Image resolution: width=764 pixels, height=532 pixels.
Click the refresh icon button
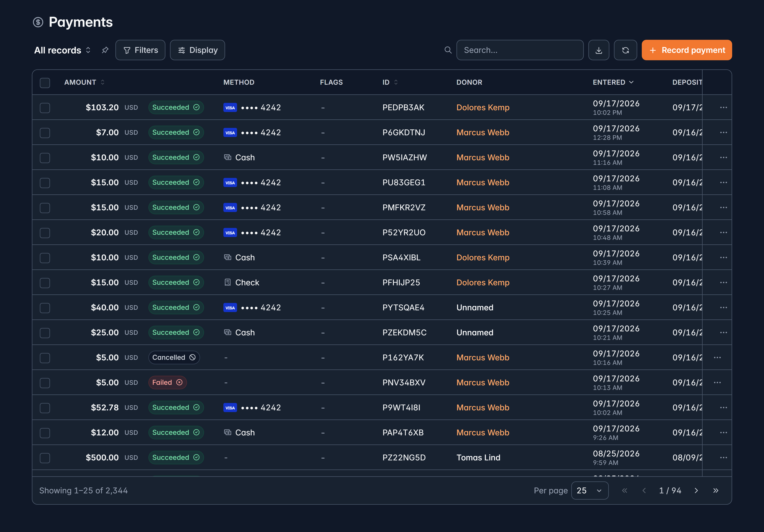coord(625,50)
